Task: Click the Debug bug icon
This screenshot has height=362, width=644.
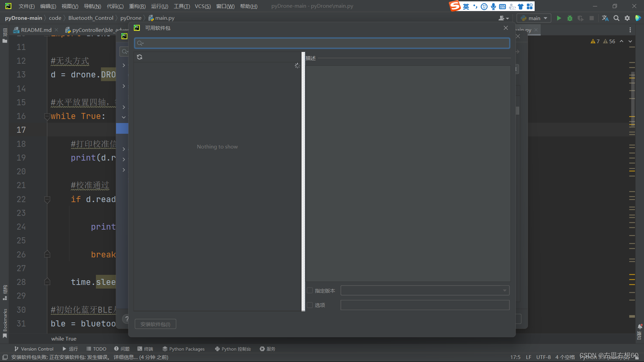Action: click(570, 18)
